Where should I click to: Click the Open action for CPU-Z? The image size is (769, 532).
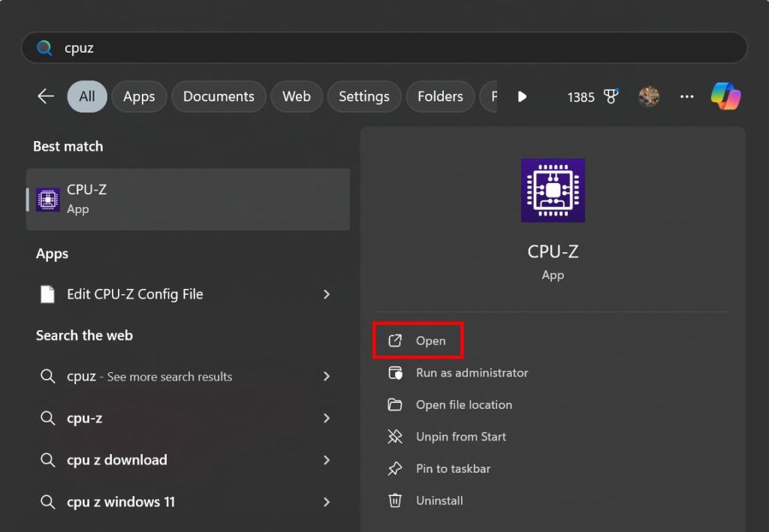(x=418, y=341)
